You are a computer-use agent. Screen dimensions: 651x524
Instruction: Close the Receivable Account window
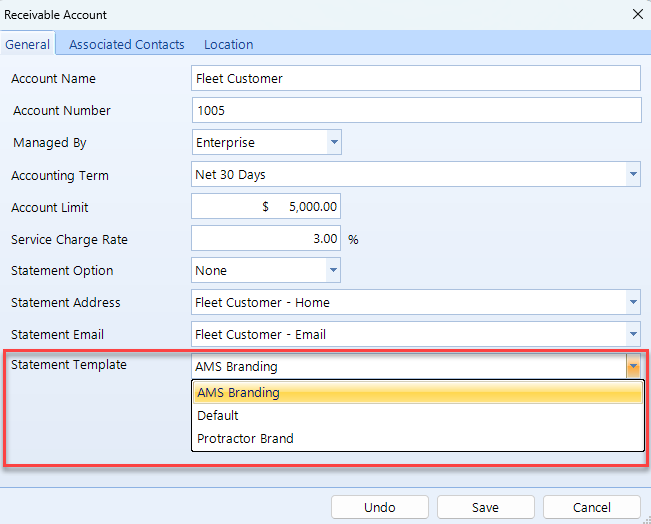pyautogui.click(x=638, y=15)
